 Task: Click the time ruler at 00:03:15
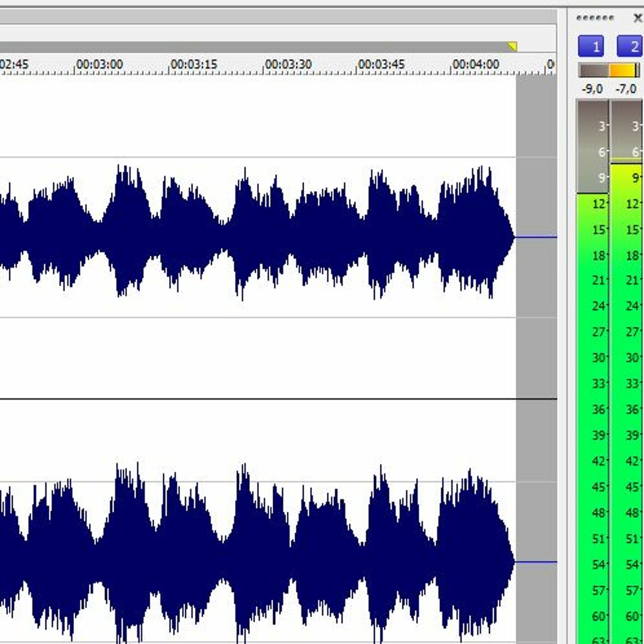193,65
